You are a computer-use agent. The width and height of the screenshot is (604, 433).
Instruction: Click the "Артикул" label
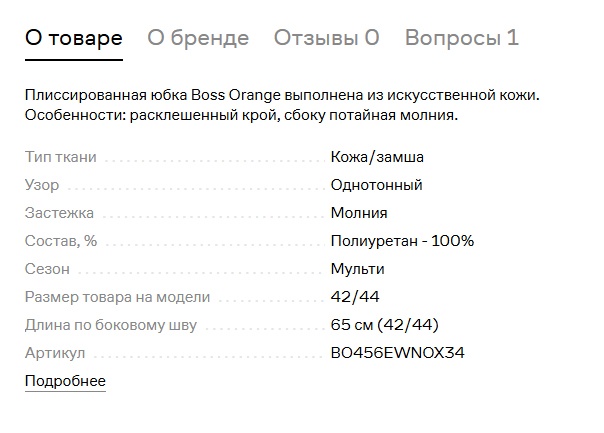(55, 353)
